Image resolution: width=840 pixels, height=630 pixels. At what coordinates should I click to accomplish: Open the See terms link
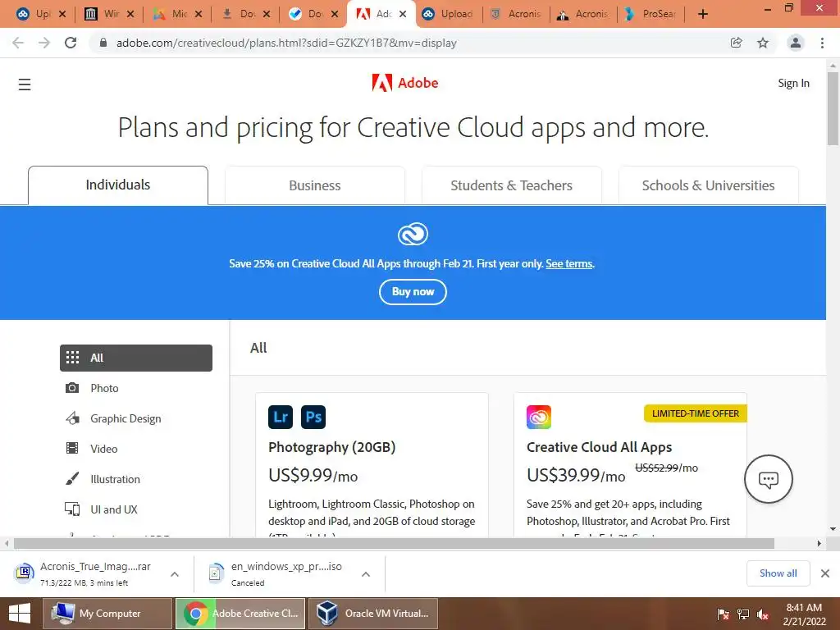pyautogui.click(x=569, y=263)
